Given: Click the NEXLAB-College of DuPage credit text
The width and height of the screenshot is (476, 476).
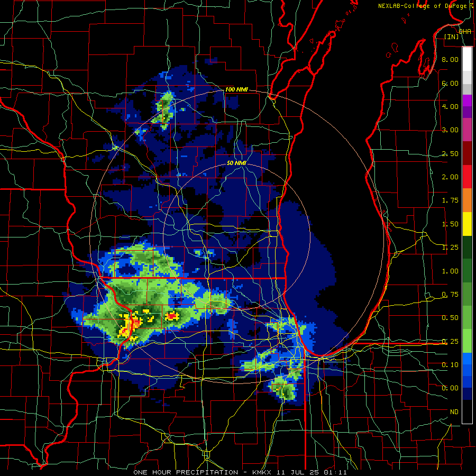Looking at the screenshot, I should pyautogui.click(x=422, y=6).
